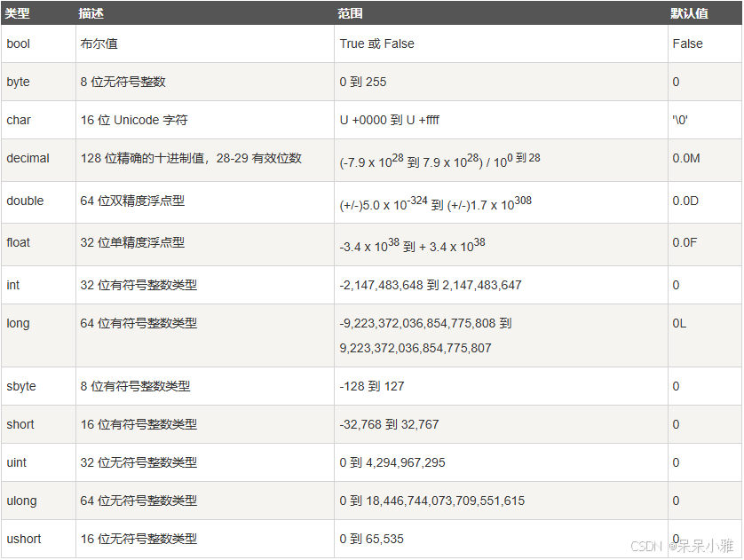
Task: Click the -2,147,483,648 到 2,147,483,647 range
Action: pos(431,285)
